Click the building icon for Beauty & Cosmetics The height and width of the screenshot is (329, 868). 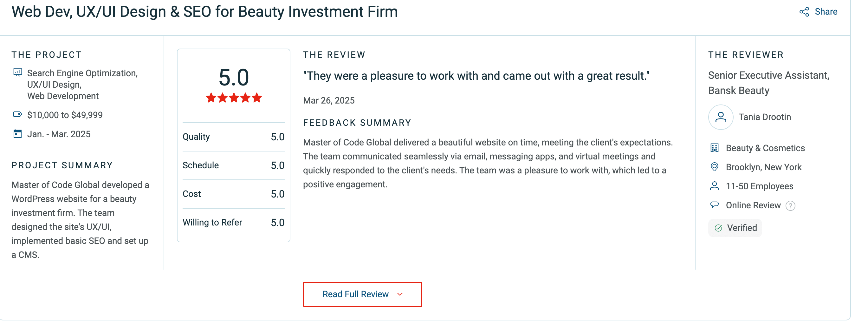pos(714,148)
